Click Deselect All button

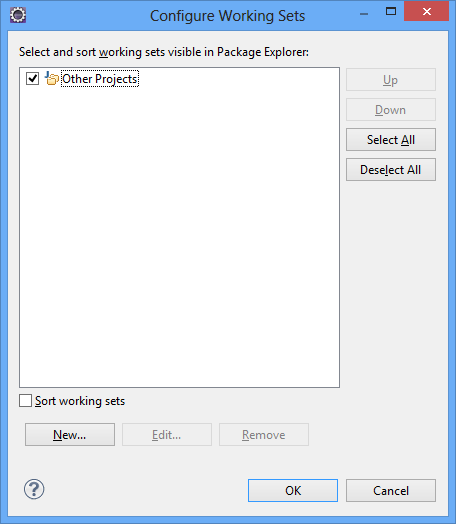click(x=391, y=170)
